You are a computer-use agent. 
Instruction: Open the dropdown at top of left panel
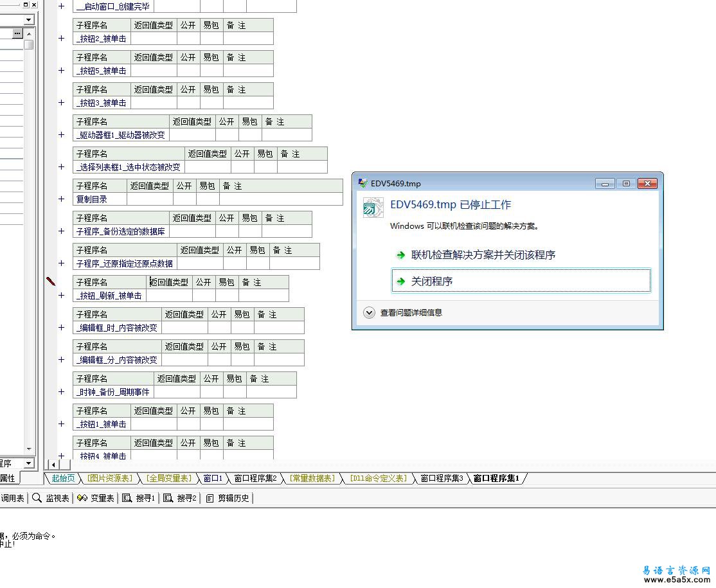point(29,20)
